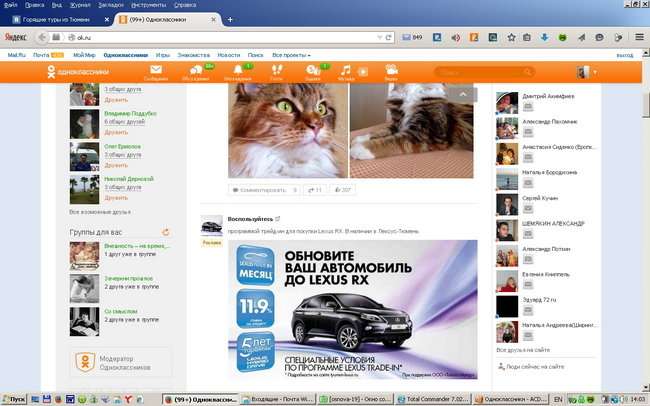Click the blue downloads arrow toolbar icon

[544, 37]
